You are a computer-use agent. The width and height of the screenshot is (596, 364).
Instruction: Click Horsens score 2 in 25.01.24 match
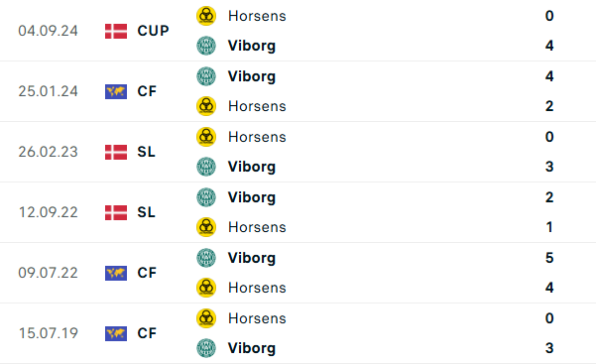(x=549, y=106)
